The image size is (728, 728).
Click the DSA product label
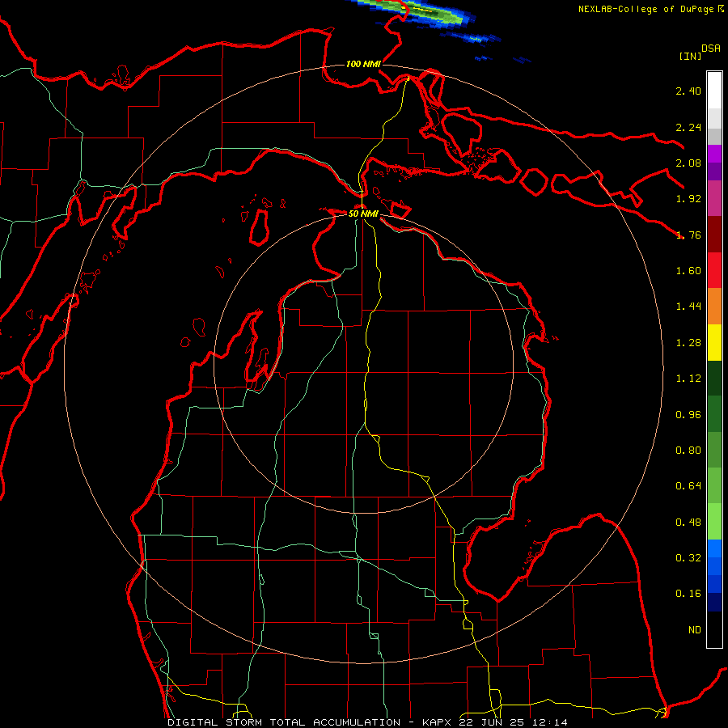pos(711,48)
